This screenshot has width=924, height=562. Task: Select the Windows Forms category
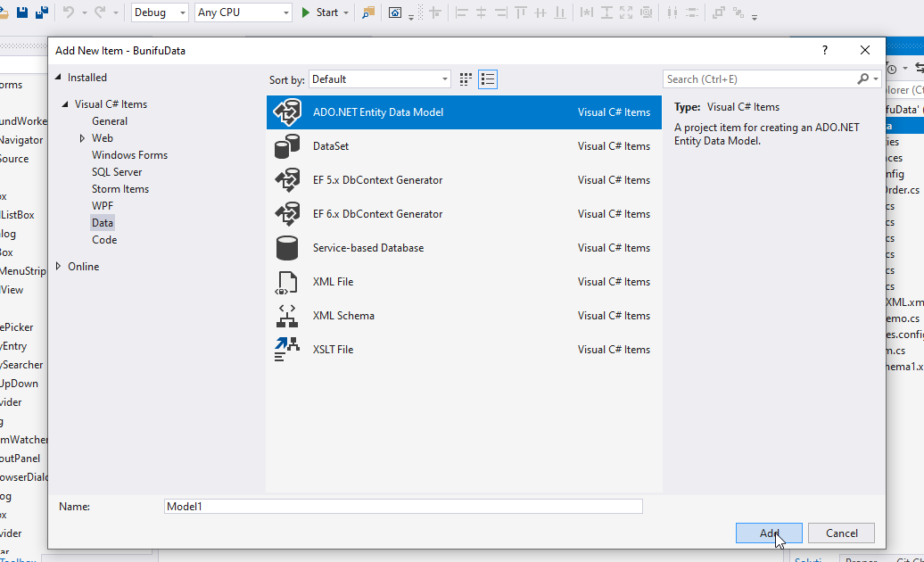(129, 155)
